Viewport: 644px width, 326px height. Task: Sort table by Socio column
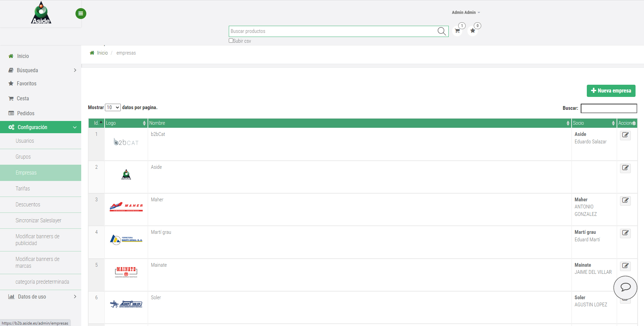pyautogui.click(x=594, y=123)
